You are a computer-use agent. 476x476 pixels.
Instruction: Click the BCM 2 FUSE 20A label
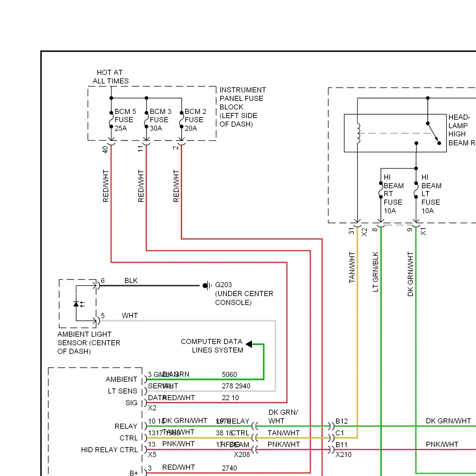[x=195, y=120]
